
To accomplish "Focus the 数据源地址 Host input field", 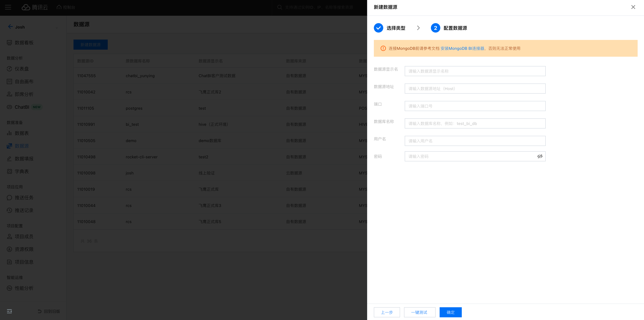I will [x=475, y=89].
